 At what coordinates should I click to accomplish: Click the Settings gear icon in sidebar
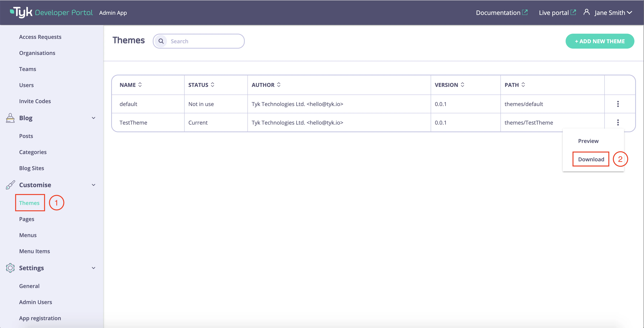(x=10, y=268)
